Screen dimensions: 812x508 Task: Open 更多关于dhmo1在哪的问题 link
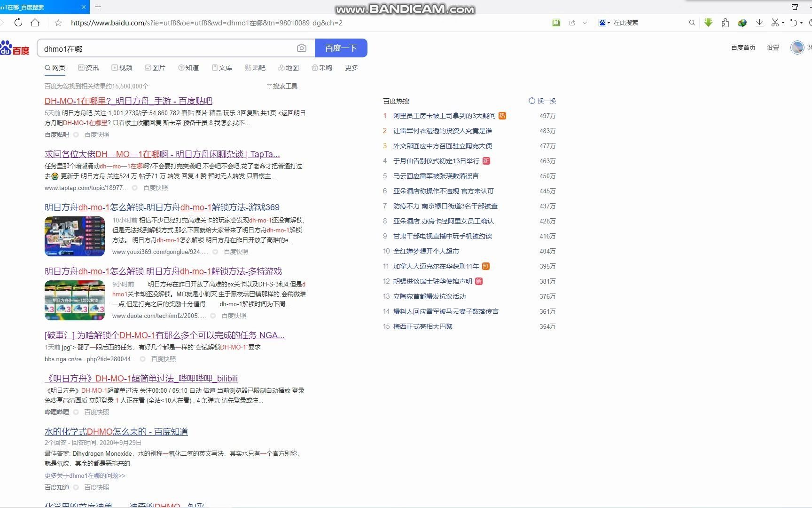click(85, 476)
